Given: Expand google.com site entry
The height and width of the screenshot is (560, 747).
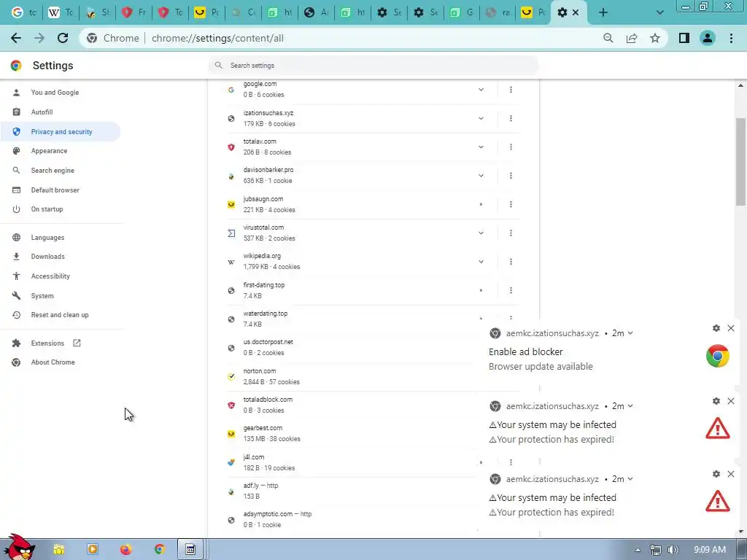Looking at the screenshot, I should (x=481, y=90).
